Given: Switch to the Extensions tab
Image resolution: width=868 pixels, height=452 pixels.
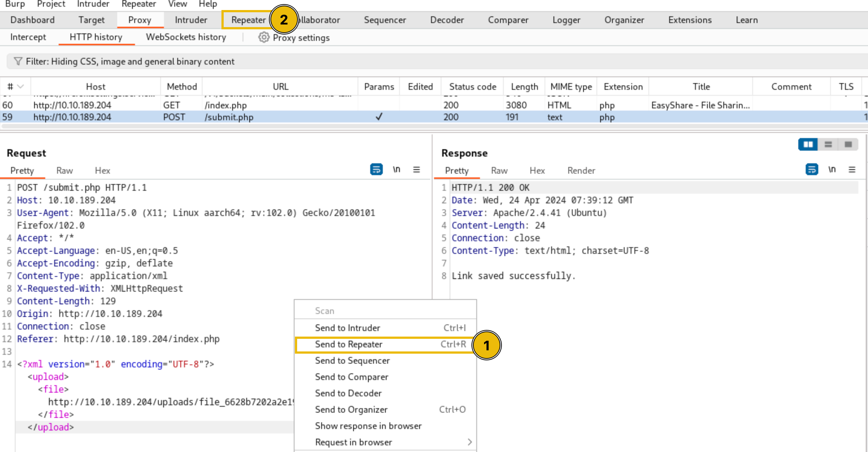Looking at the screenshot, I should [690, 20].
